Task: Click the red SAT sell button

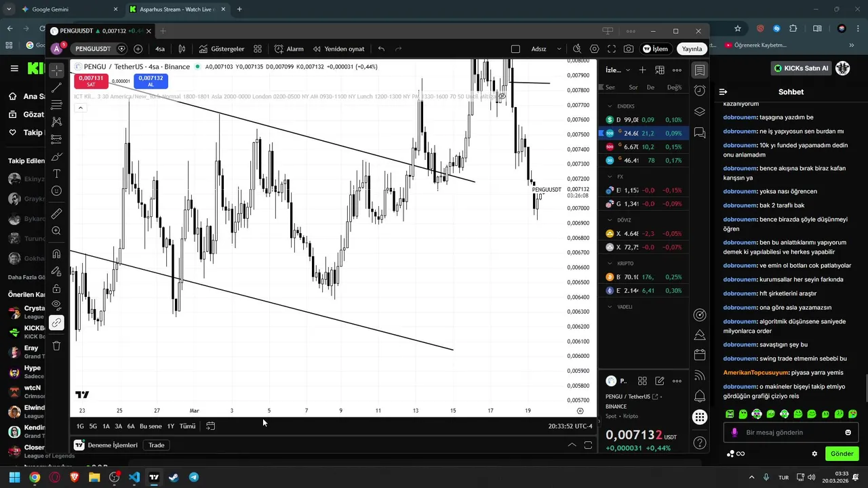Action: pyautogui.click(x=91, y=81)
